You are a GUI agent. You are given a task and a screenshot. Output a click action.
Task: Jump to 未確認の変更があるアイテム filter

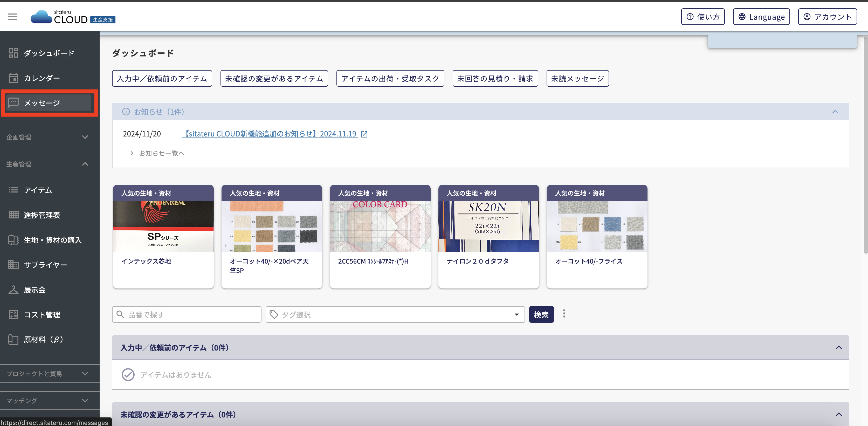pyautogui.click(x=274, y=78)
